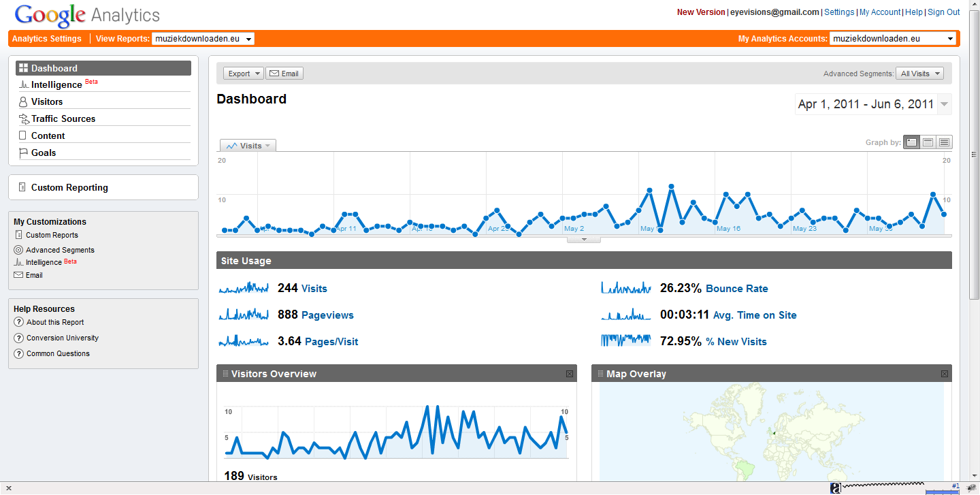Open the Traffic Sources section
This screenshot has width=980, height=495.
click(x=63, y=118)
